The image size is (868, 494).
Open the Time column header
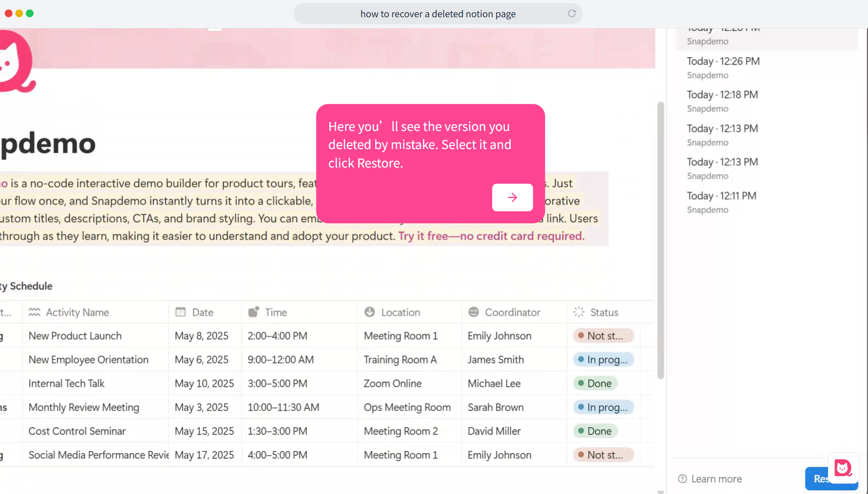coord(300,312)
